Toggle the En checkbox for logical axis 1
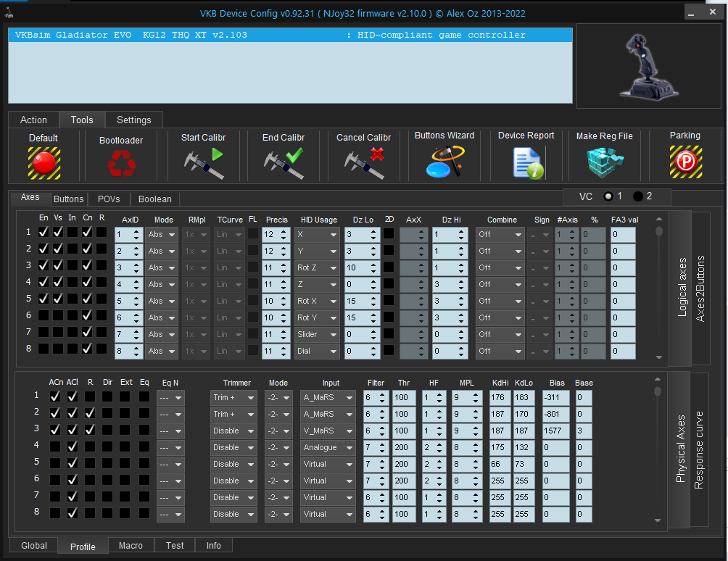 point(44,233)
